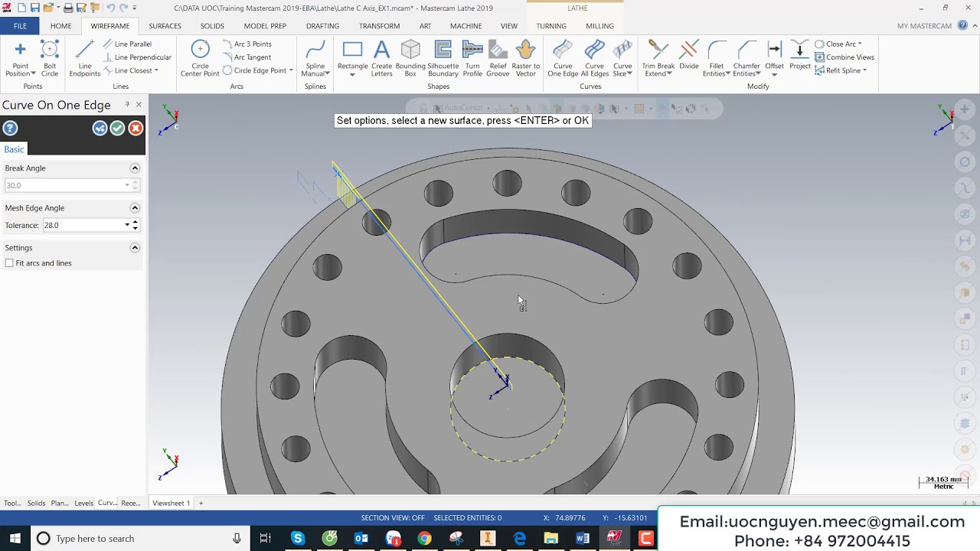Expand the Refit Spline dropdown
This screenshot has height=551, width=980.
[864, 70]
